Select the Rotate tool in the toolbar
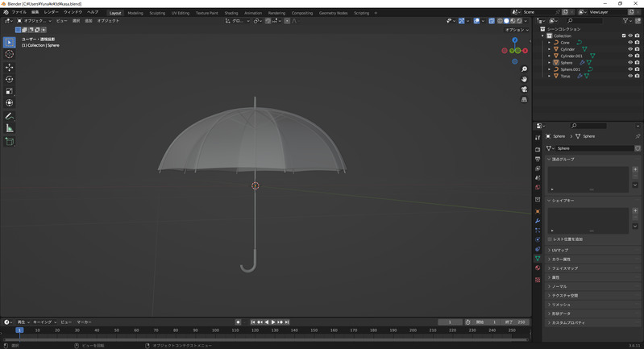This screenshot has height=349, width=644. pos(10,80)
